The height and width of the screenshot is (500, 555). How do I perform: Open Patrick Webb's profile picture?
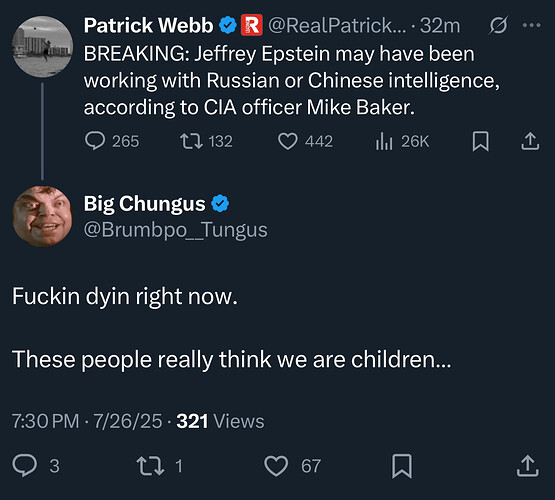42,46
